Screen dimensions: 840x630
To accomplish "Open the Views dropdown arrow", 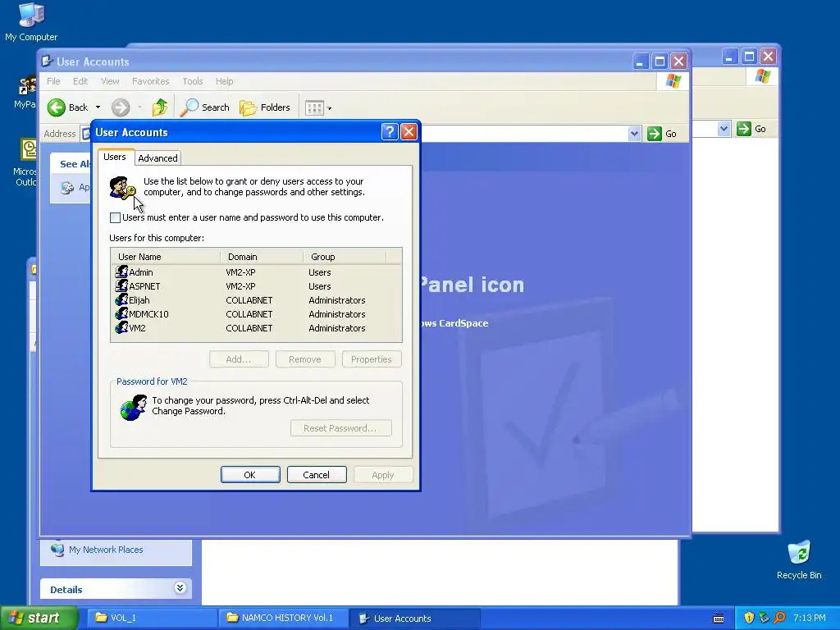I will [330, 109].
